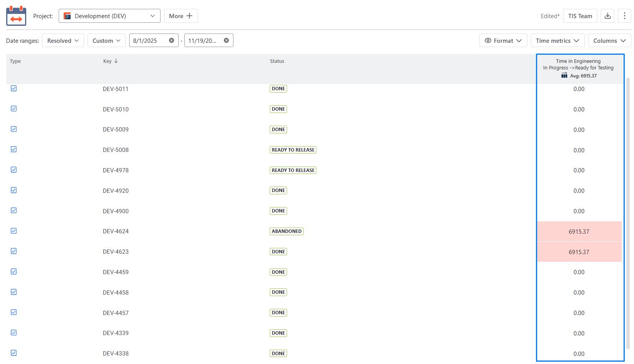
Task: Expand the Custom period dropdown
Action: click(x=107, y=40)
